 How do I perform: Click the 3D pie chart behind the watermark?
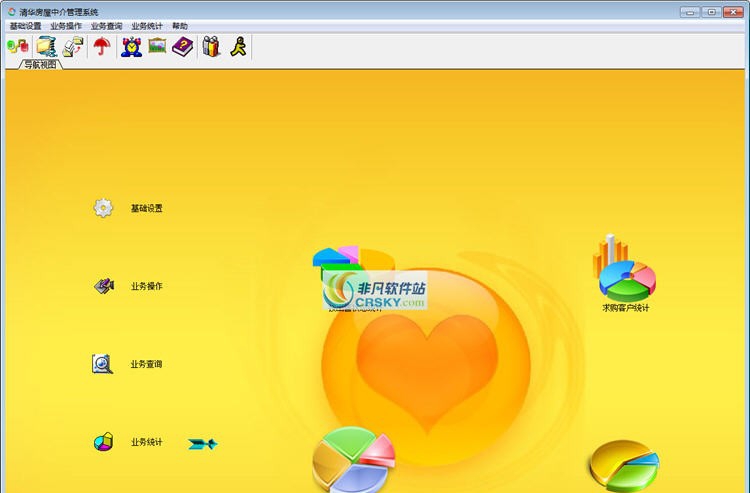(353, 263)
